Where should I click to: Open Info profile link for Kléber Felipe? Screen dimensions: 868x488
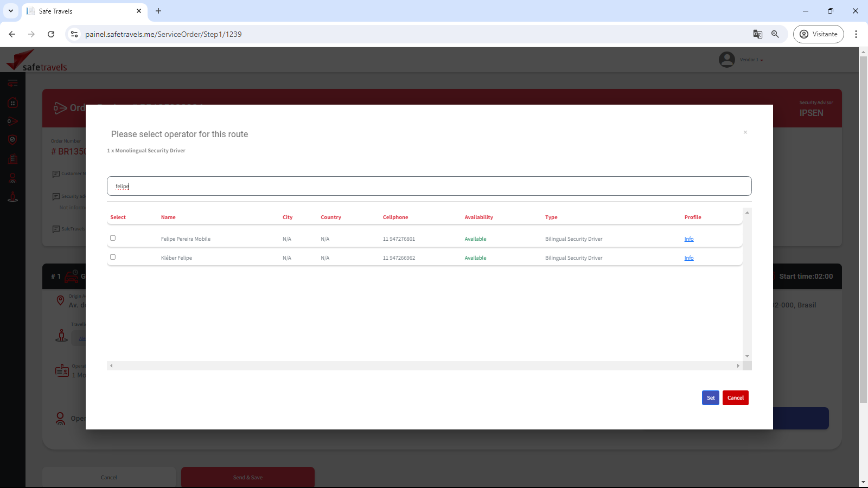point(688,258)
